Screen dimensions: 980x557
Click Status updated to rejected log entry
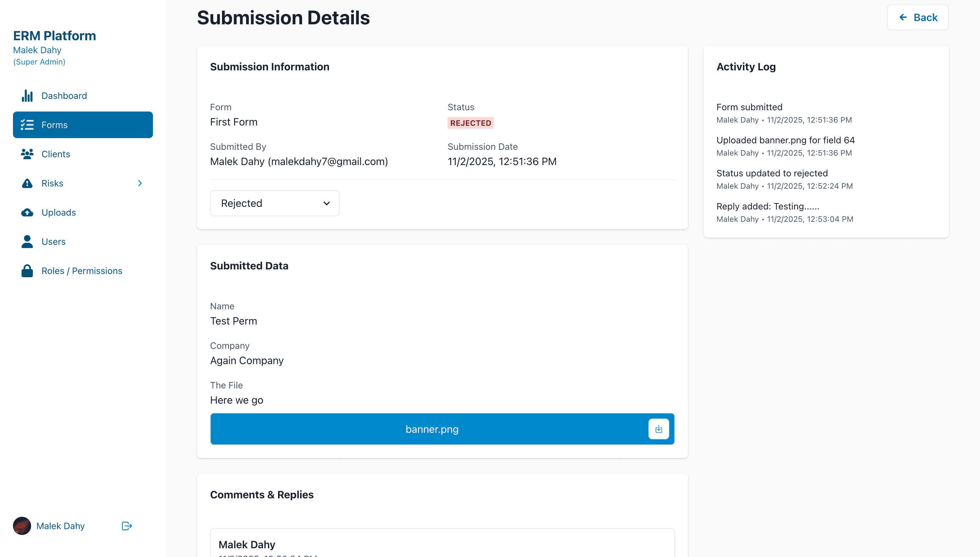(772, 173)
